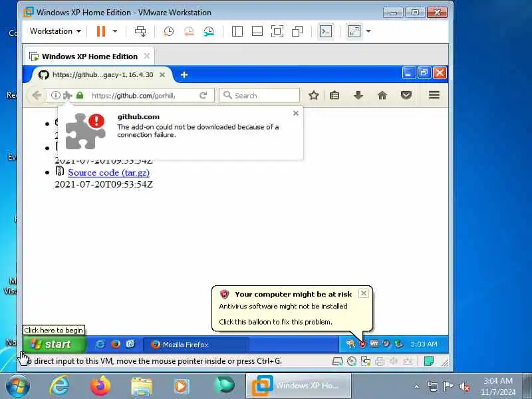Open the Windows 7 Start orb
This screenshot has width=532, height=399.
[x=18, y=386]
